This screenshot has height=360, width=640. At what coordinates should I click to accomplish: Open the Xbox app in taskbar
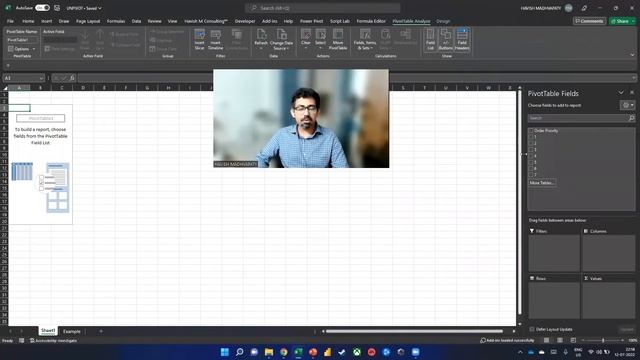tap(357, 352)
